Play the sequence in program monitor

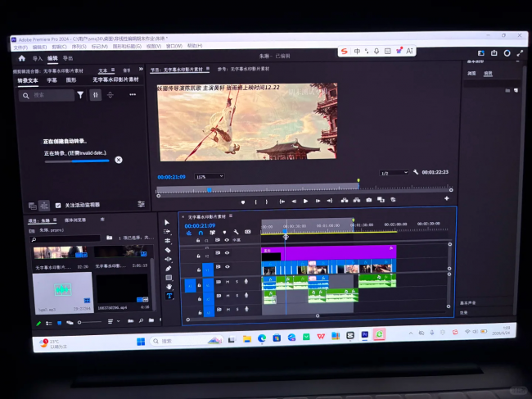tap(305, 201)
